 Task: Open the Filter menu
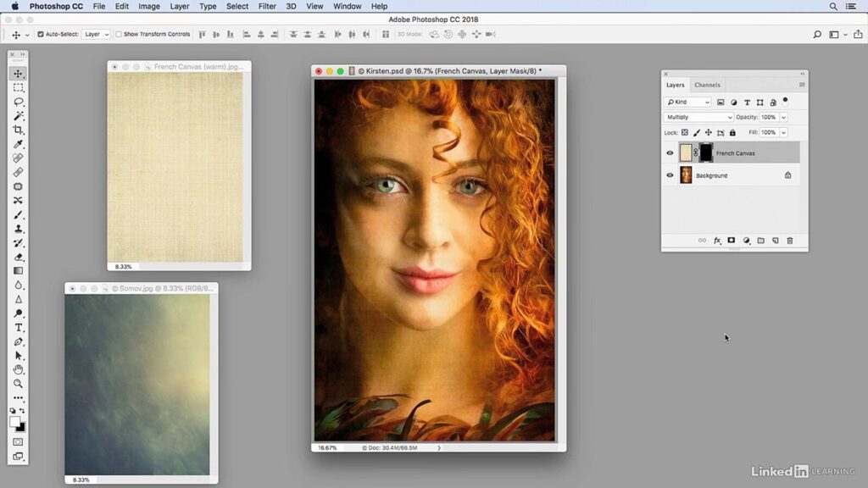[x=267, y=6]
